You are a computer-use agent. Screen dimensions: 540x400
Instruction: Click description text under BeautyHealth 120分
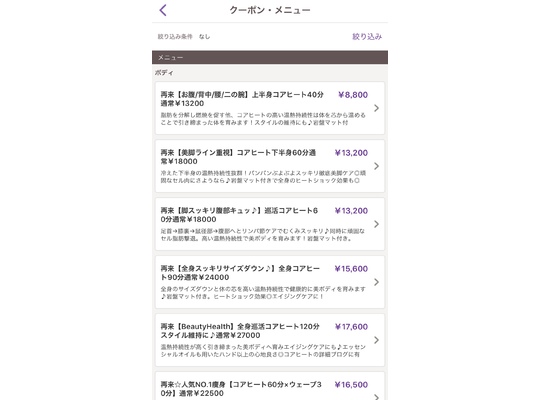(263, 350)
